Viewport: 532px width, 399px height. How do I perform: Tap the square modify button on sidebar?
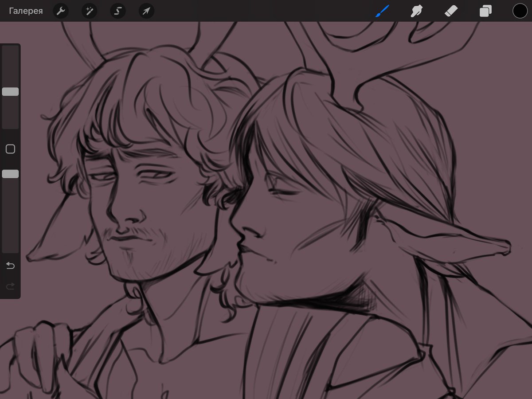point(10,149)
